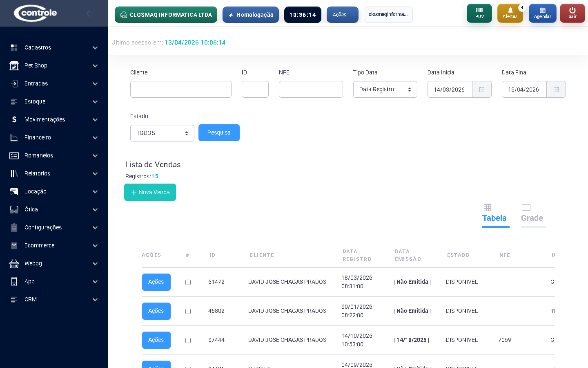The image size is (588, 368).
Task: Select the Tabela view tab
Action: pyautogui.click(x=494, y=214)
